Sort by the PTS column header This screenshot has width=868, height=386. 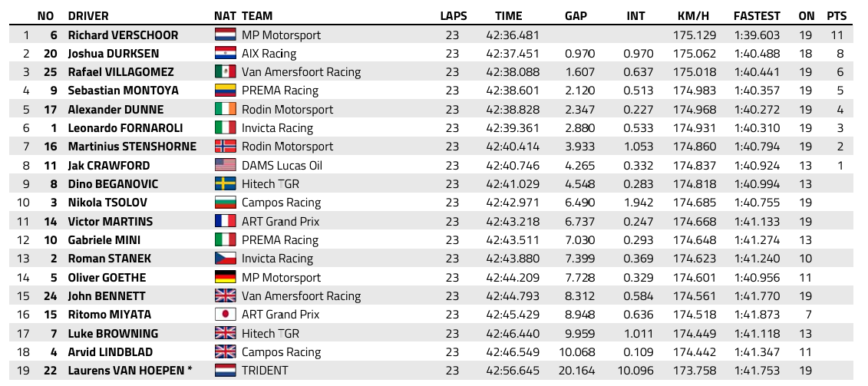point(837,16)
